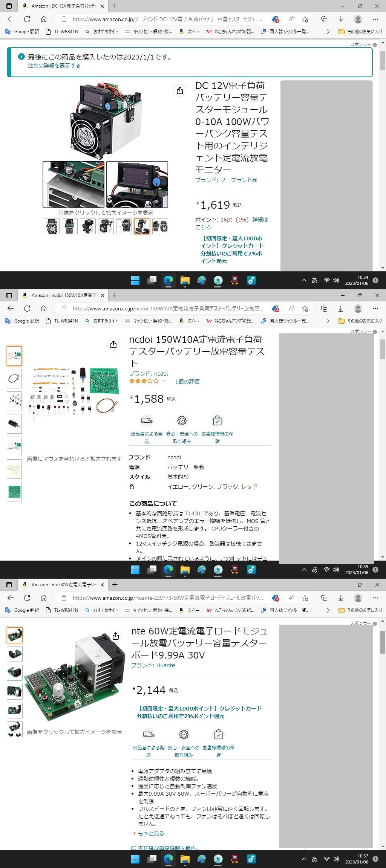The height and width of the screenshot is (868, 386).
Task: Click the volume icon on the 10:35 taskbar
Action: tap(336, 570)
